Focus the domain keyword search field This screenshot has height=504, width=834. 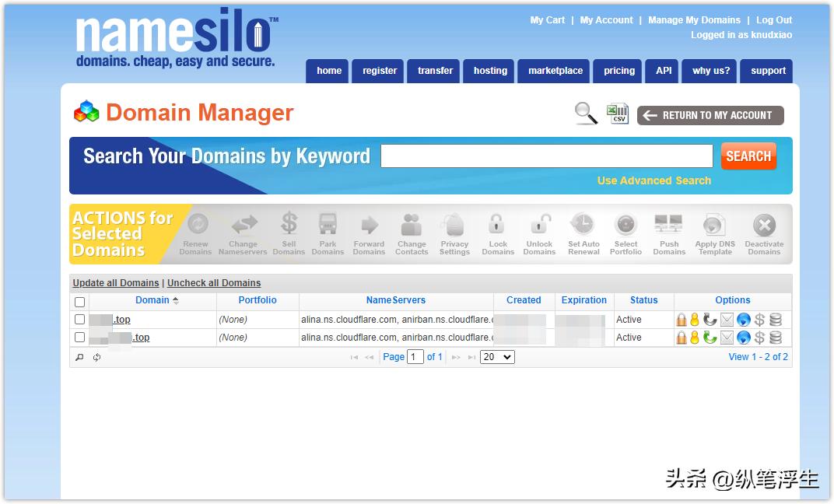coord(547,156)
